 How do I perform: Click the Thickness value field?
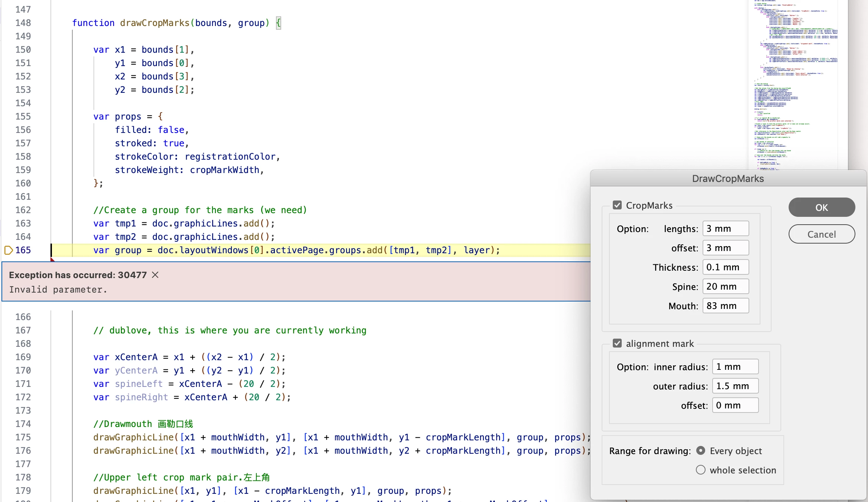click(725, 267)
